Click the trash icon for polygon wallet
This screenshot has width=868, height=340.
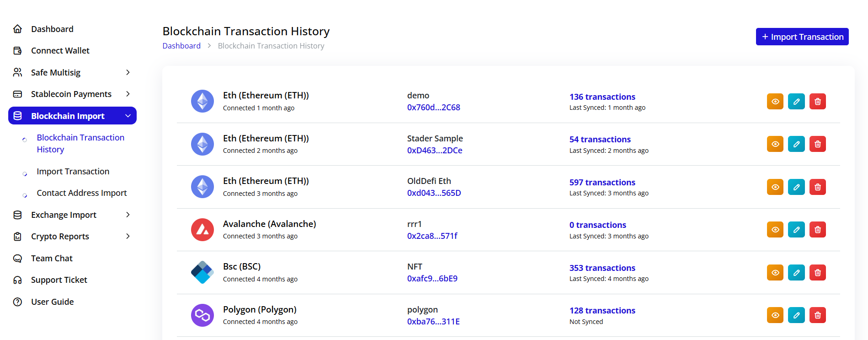pyautogui.click(x=817, y=315)
